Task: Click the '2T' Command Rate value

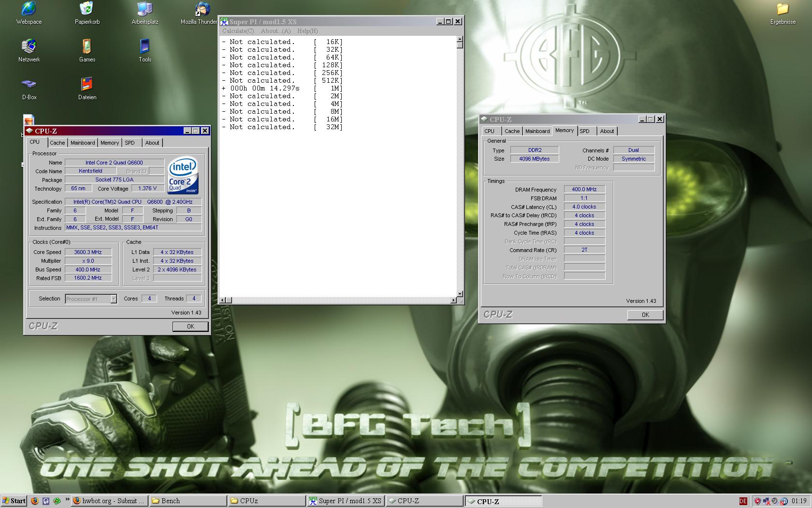Action: 584,250
